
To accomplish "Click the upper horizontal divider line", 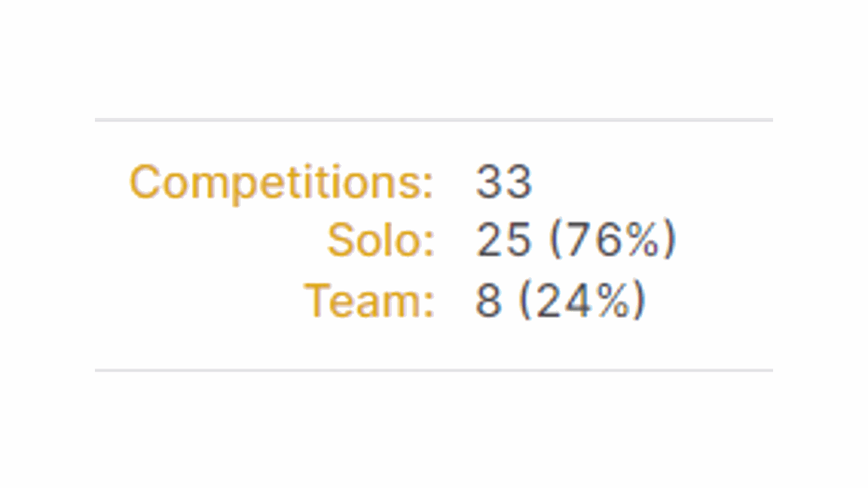I will pos(434,120).
